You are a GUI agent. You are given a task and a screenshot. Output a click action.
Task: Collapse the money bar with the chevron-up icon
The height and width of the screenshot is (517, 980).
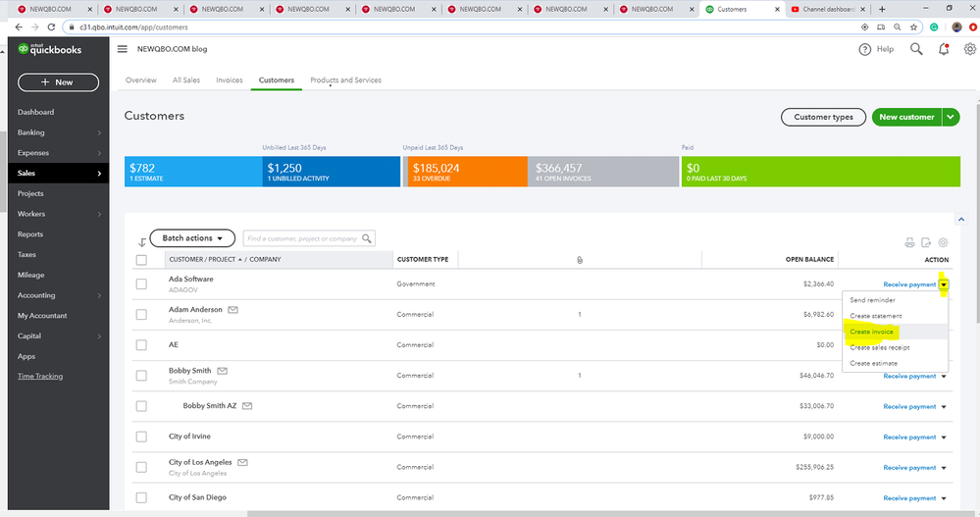pyautogui.click(x=961, y=220)
